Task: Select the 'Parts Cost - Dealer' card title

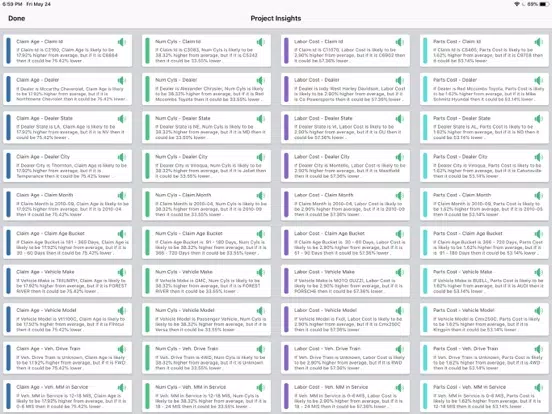Action: click(455, 80)
